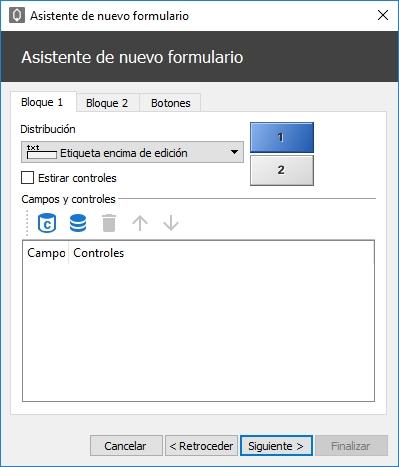This screenshot has width=399, height=467.
Task: Select the Bloque 1 tab
Action: tap(42, 102)
